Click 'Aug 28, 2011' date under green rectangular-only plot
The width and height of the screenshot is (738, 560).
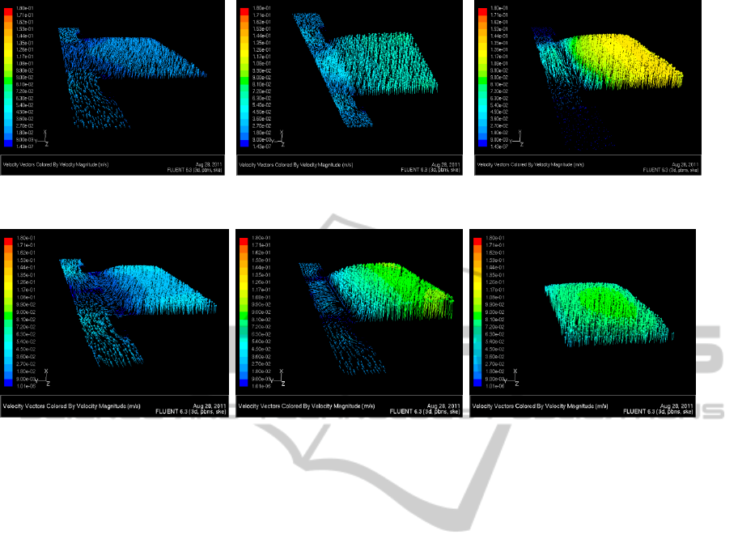click(677, 405)
